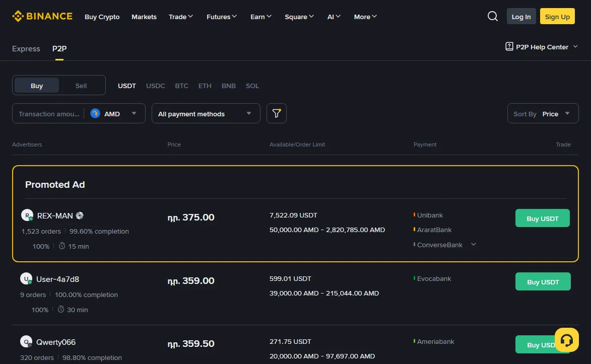
Task: Click the Available/Order Limit column header
Action: pyautogui.click(x=297, y=144)
